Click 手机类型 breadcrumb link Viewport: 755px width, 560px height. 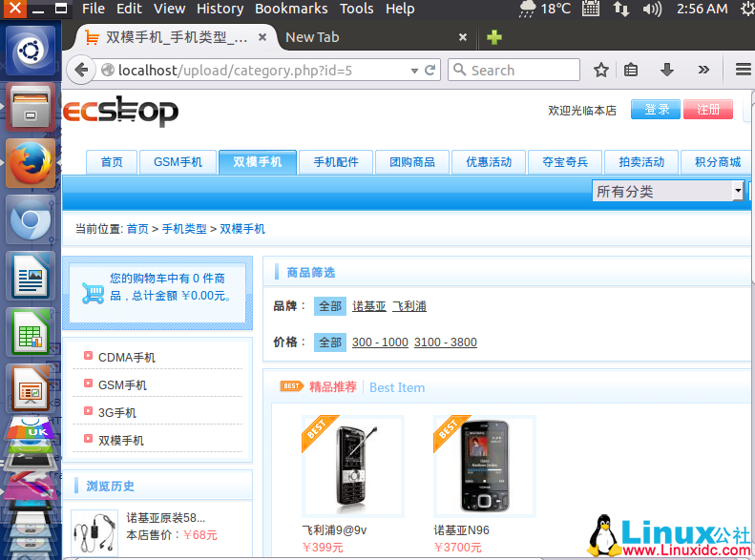(184, 229)
